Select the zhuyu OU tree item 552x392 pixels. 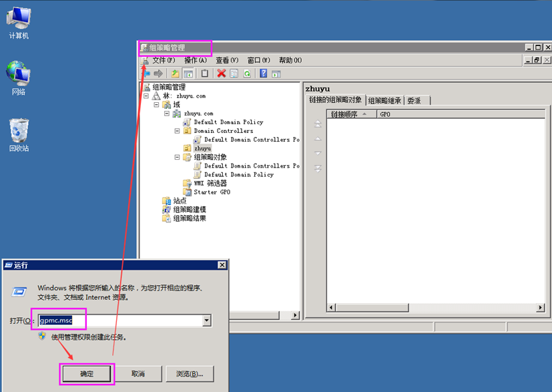tap(202, 148)
